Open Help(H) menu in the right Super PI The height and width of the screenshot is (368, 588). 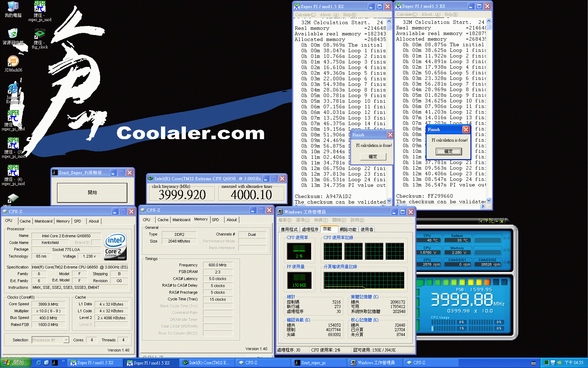(451, 14)
